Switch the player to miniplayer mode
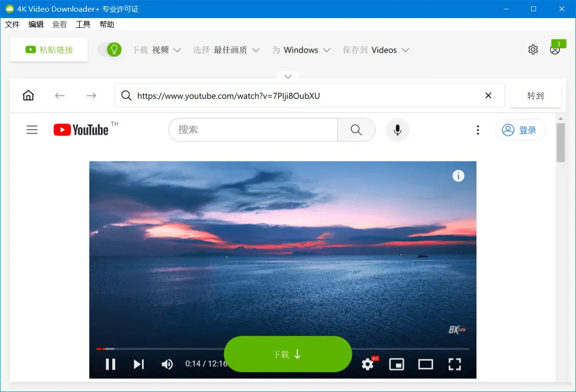Viewport: 576px width, 392px height. click(x=396, y=364)
